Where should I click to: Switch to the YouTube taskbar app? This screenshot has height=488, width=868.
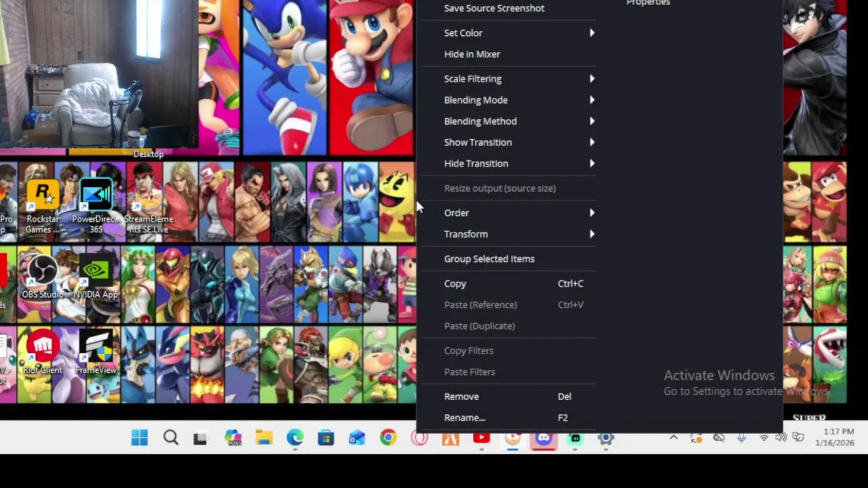coord(481,438)
